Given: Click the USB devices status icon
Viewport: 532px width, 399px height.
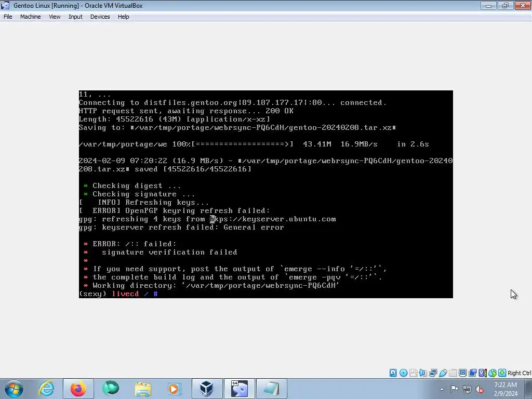Looking at the screenshot, I should [443, 373].
